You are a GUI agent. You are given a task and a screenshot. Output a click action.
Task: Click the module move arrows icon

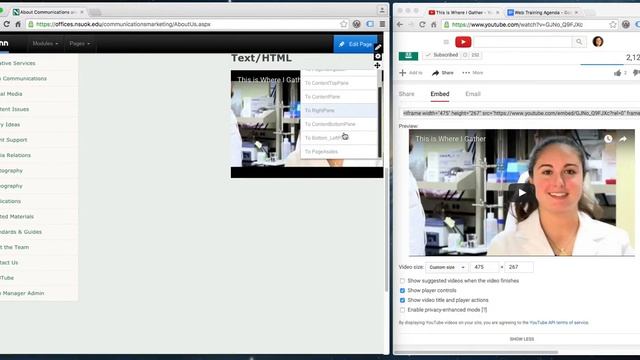pos(377,65)
